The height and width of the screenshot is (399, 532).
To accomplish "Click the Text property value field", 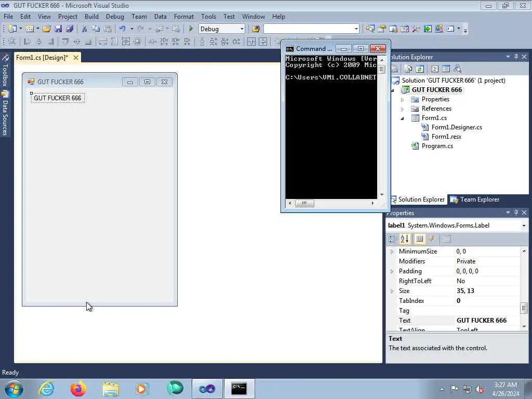I will 486,320.
